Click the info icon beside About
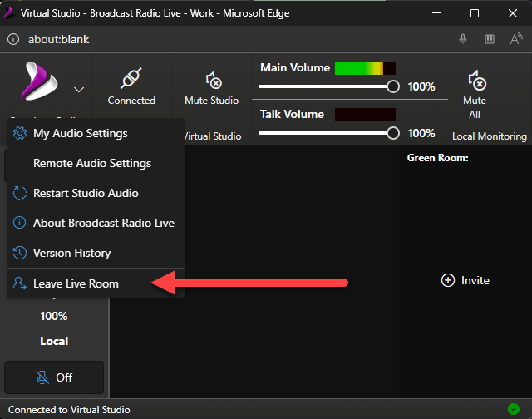The width and height of the screenshot is (532, 419). tap(19, 223)
